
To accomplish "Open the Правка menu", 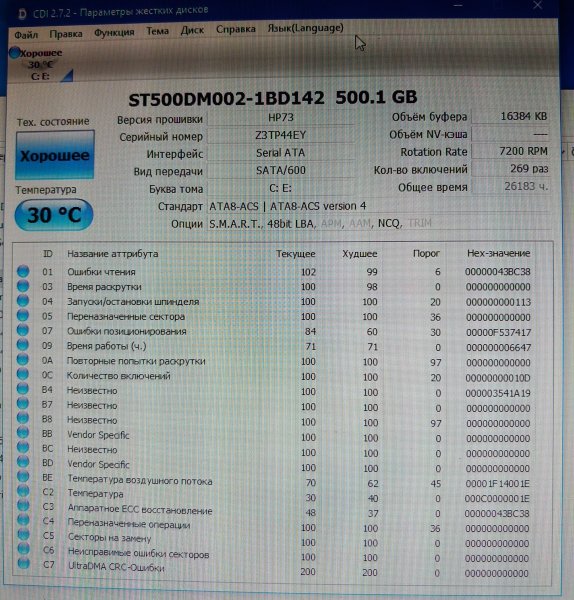I will 66,34.
